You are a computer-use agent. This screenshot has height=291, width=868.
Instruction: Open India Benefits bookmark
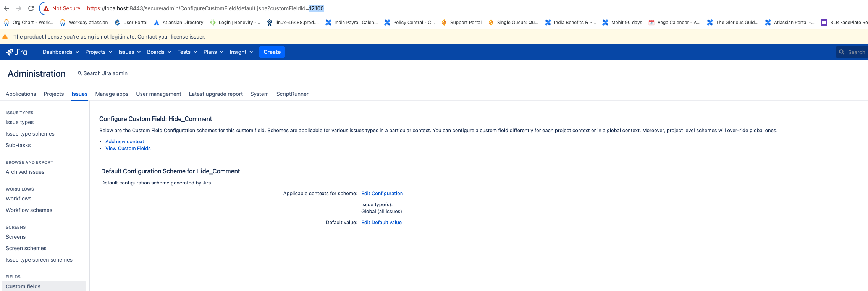(570, 23)
